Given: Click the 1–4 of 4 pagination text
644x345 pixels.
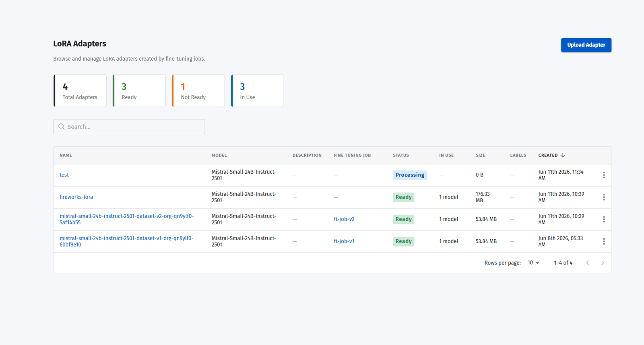Looking at the screenshot, I should 563,263.
